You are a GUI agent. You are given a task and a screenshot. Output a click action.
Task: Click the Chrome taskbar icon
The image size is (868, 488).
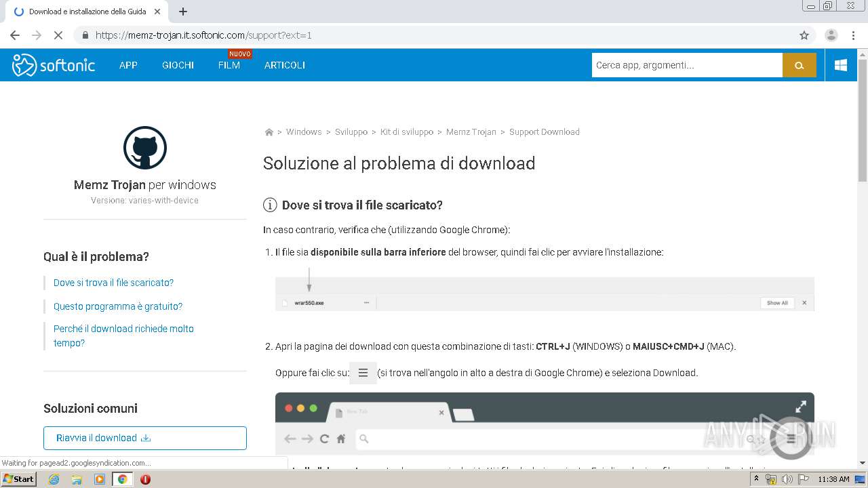point(122,479)
